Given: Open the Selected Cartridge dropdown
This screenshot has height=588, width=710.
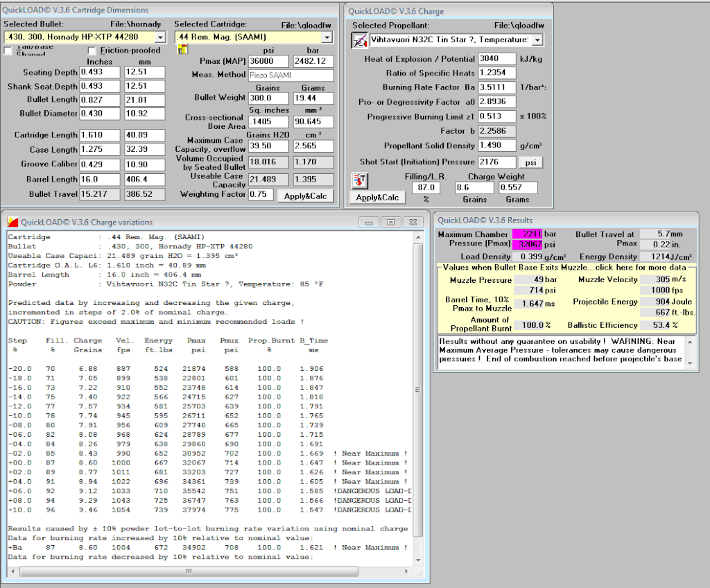Looking at the screenshot, I should tap(327, 37).
